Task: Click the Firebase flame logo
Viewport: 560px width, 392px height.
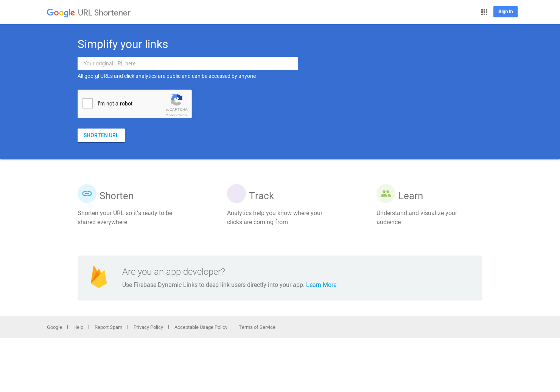Action: (x=99, y=277)
